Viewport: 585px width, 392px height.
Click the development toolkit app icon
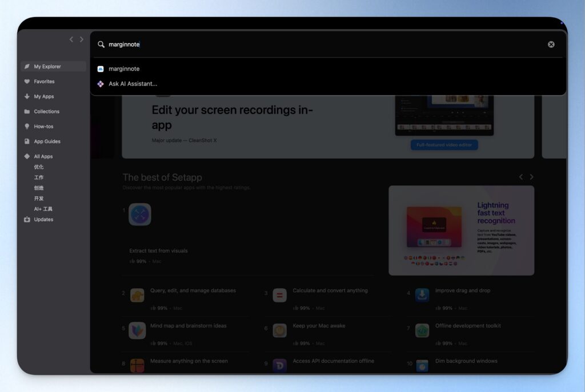(x=422, y=330)
